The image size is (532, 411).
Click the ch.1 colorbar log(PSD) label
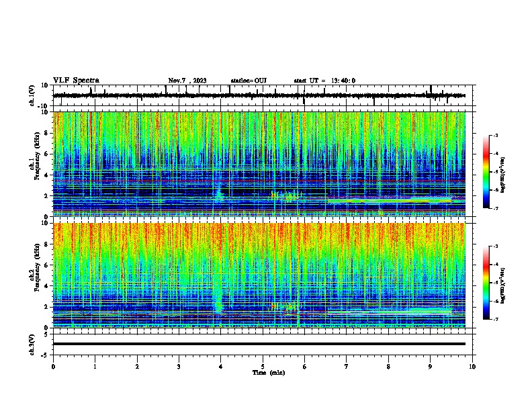(x=503, y=175)
